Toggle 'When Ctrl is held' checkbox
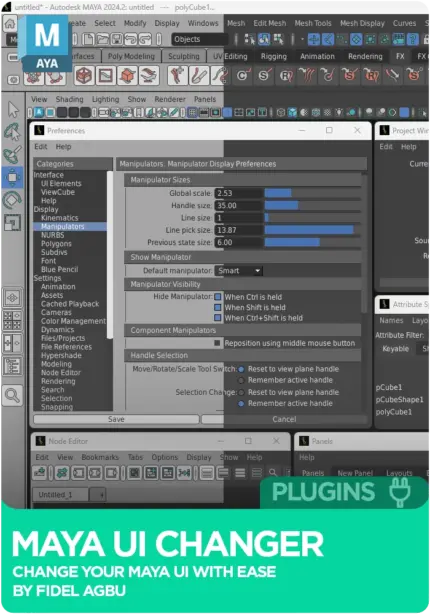This screenshot has width=430, height=614. tap(218, 297)
